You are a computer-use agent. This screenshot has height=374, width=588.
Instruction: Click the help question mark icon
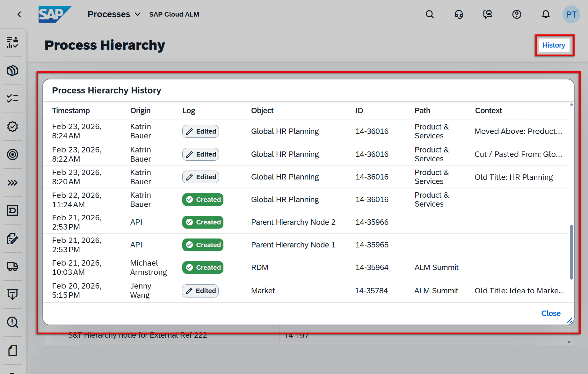[517, 14]
